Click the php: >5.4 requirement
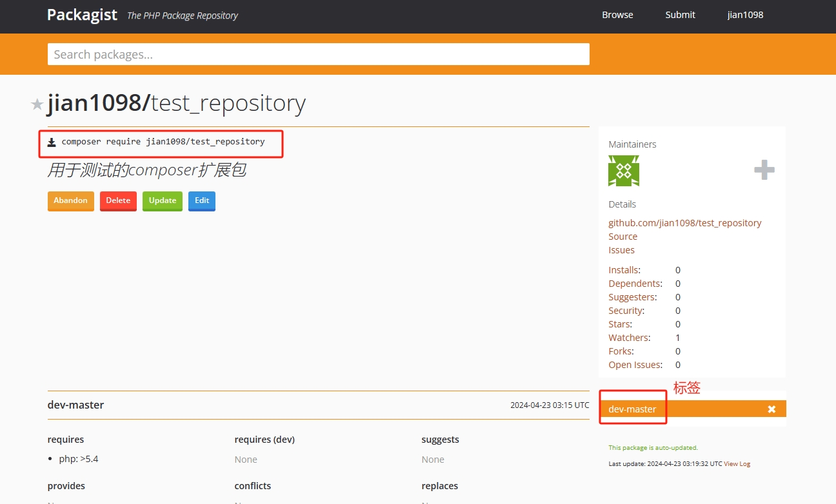 pos(79,460)
